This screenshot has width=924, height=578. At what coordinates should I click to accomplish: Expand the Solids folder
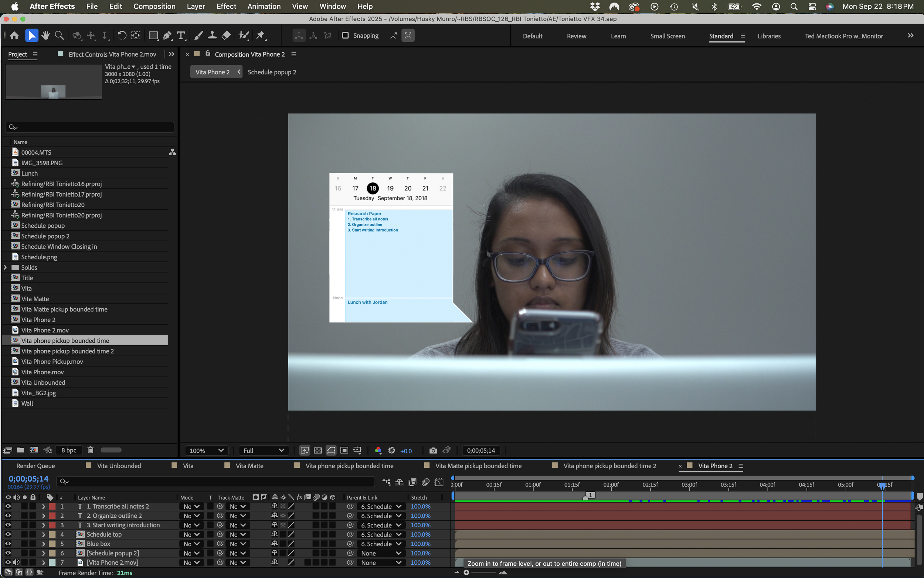(x=5, y=267)
